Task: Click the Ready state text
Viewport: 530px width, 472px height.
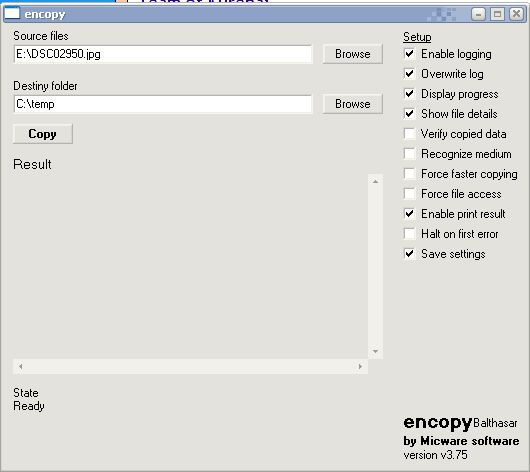Action: tap(29, 406)
